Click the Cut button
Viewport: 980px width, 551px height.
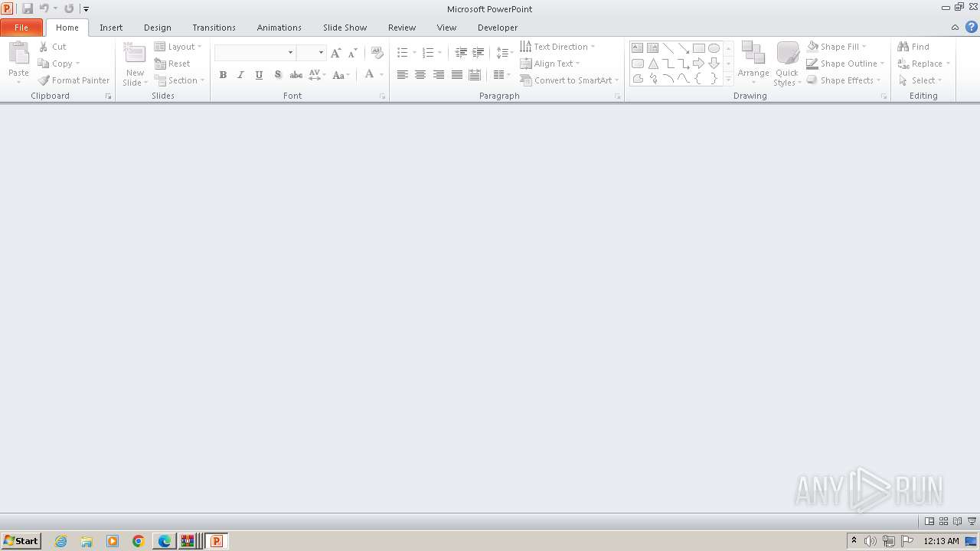coord(53,47)
